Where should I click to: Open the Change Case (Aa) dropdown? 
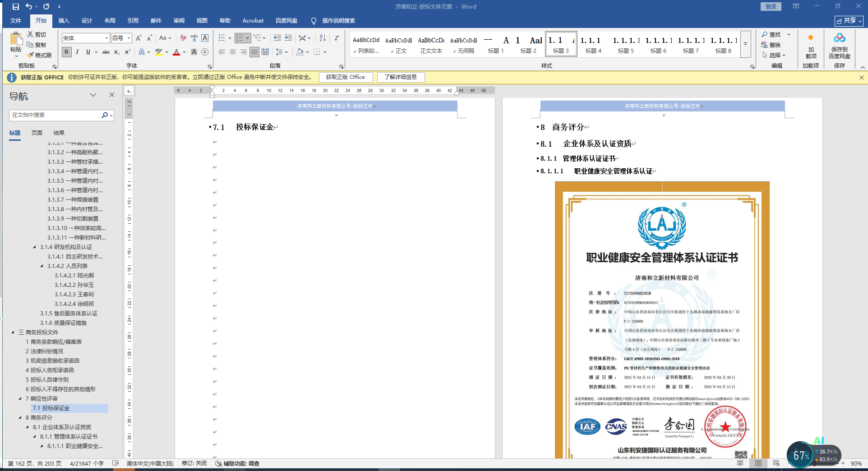165,38
